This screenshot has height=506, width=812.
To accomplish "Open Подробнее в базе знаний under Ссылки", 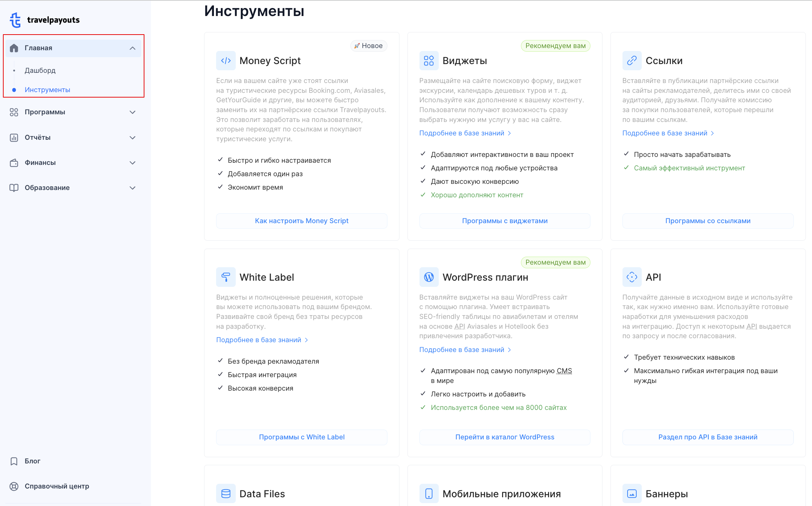I will pos(668,133).
